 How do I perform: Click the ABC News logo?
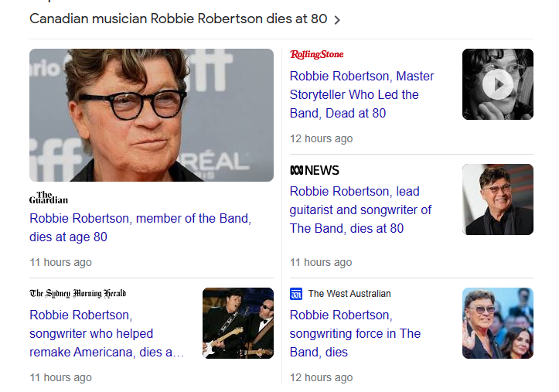tap(315, 170)
